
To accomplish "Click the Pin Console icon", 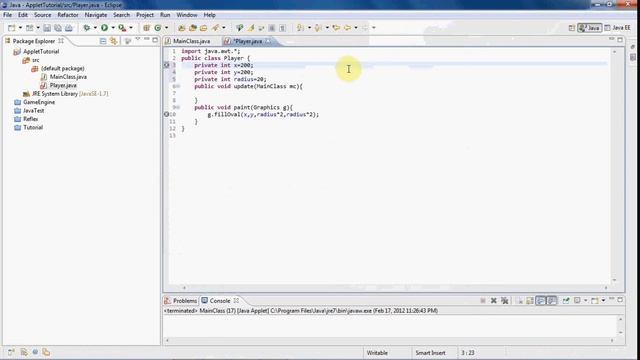I will [566, 301].
